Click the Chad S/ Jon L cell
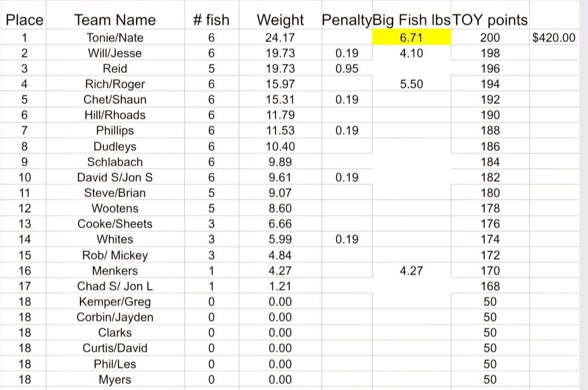This screenshot has width=588, height=390. [x=115, y=286]
